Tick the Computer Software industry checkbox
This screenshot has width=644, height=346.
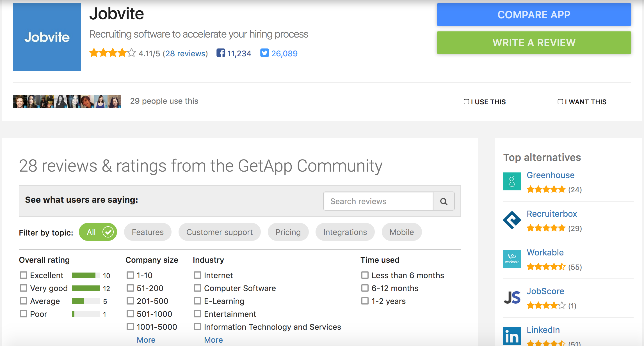click(x=198, y=288)
